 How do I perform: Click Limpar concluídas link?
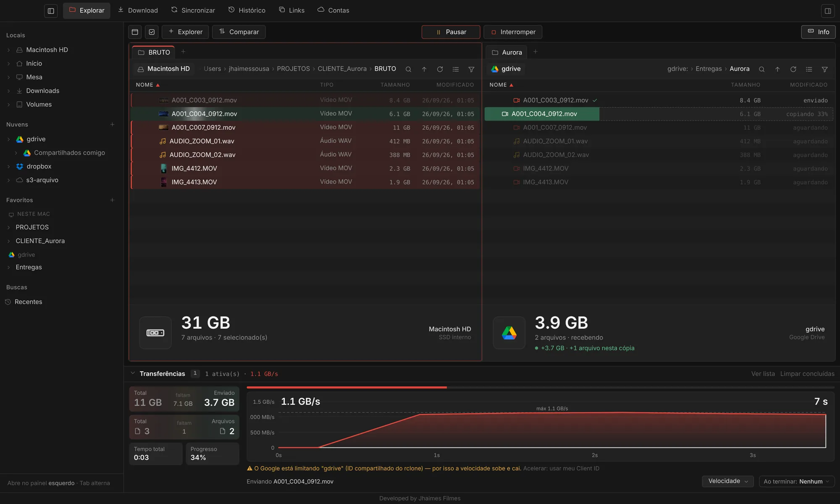pos(807,374)
